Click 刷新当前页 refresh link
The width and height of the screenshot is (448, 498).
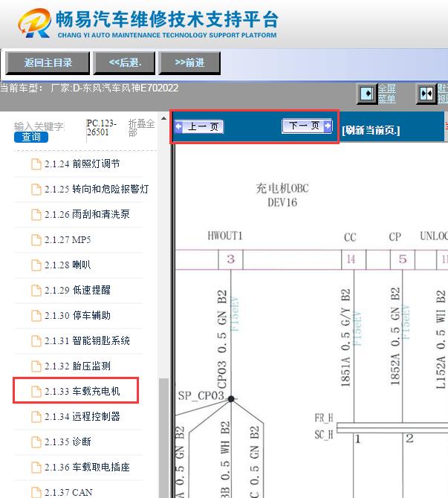[371, 130]
